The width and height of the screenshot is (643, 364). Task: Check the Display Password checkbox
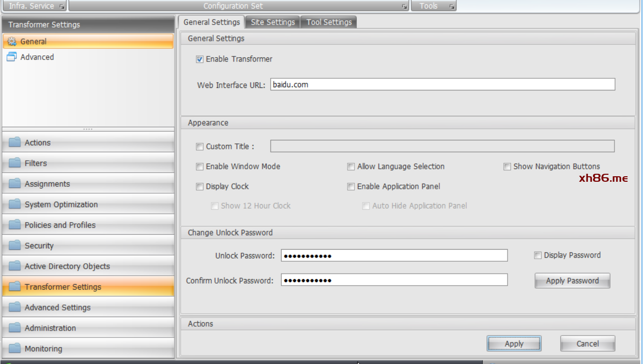538,256
